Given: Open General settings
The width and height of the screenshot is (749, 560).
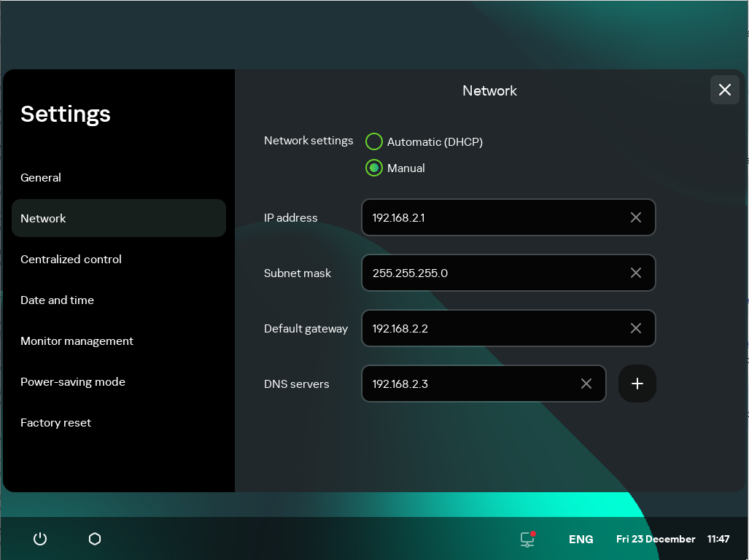Looking at the screenshot, I should [x=41, y=177].
